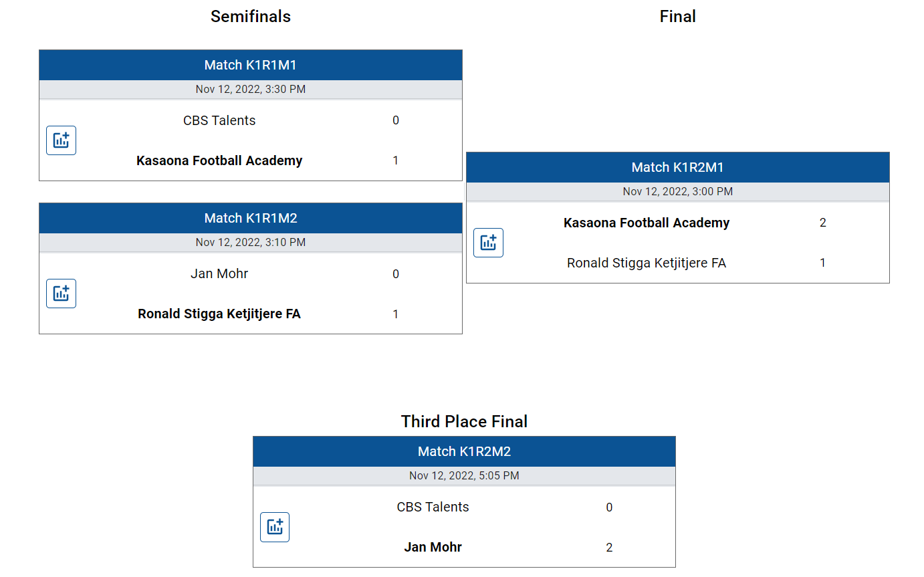Click the Match K1R2M1 header
This screenshot has height=577, width=924.
click(x=678, y=167)
